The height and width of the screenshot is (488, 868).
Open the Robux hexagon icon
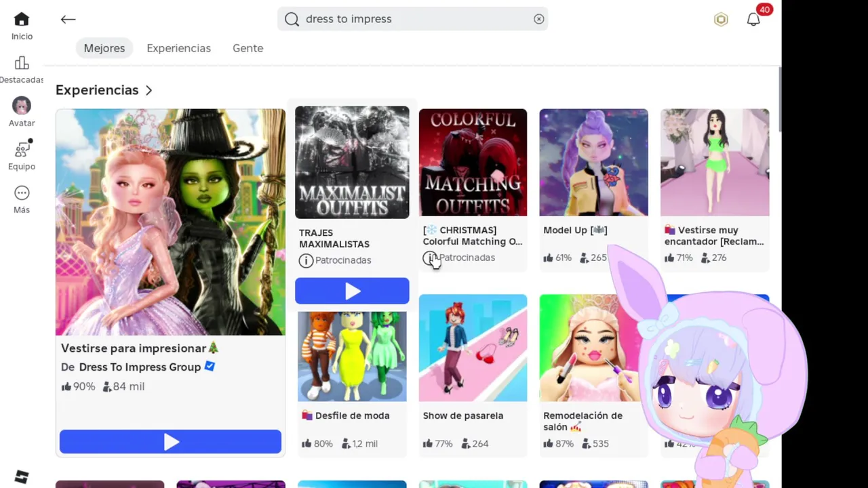point(721,20)
